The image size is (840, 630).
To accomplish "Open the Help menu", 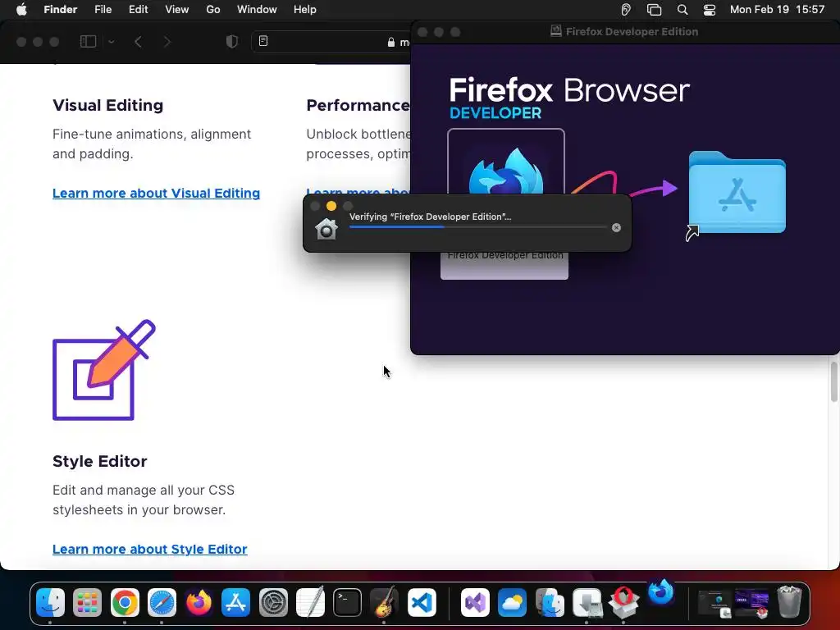I will [305, 10].
